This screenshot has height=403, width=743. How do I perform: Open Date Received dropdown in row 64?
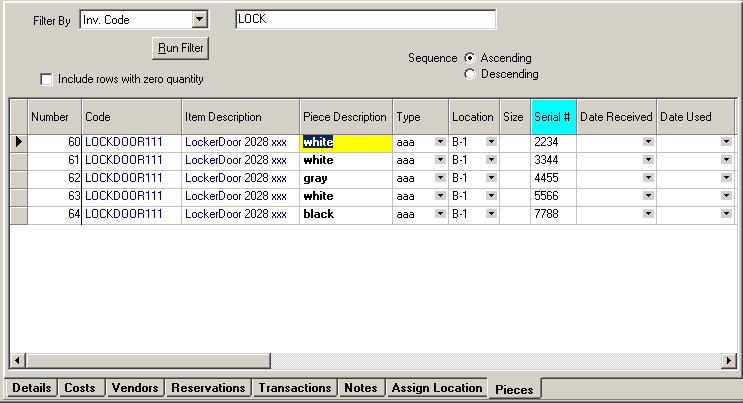click(648, 214)
